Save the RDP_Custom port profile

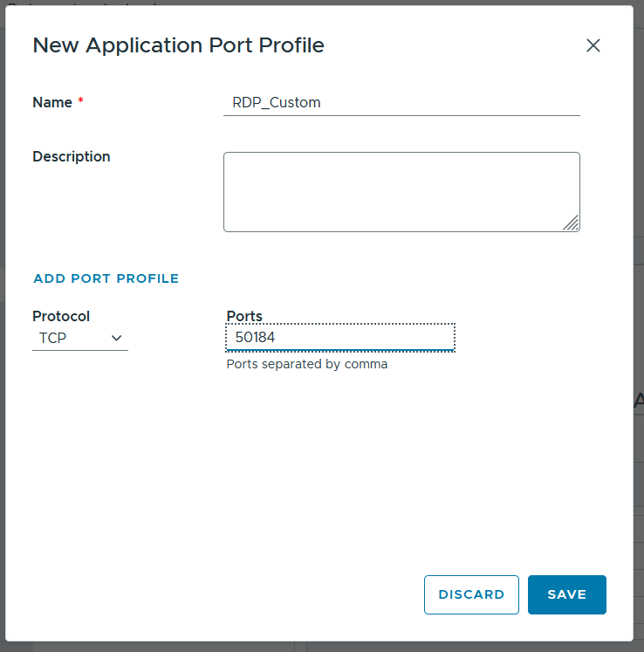(567, 594)
